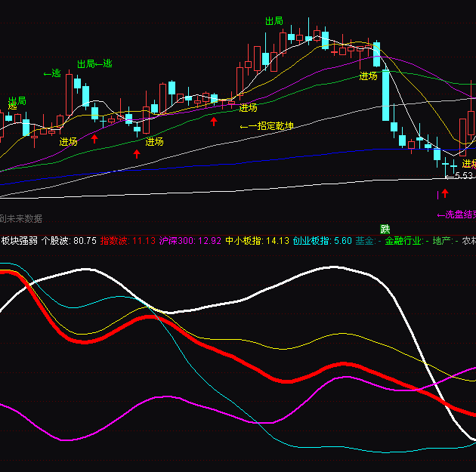Screen dimensions: 476x472
Task: Select the red 指数波 legend entry
Action: pos(128,241)
